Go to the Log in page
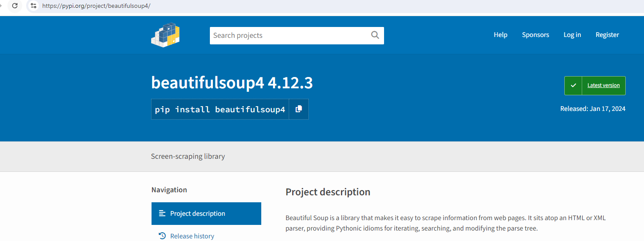 [x=572, y=35]
